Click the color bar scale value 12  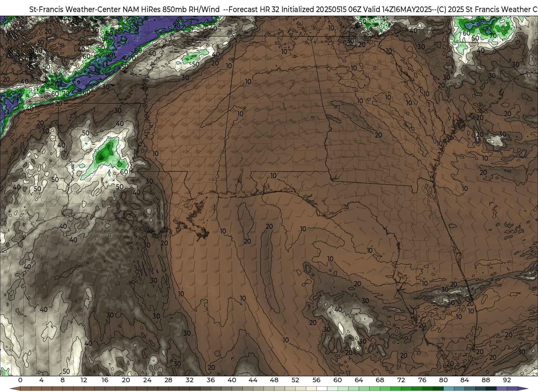(x=84, y=380)
